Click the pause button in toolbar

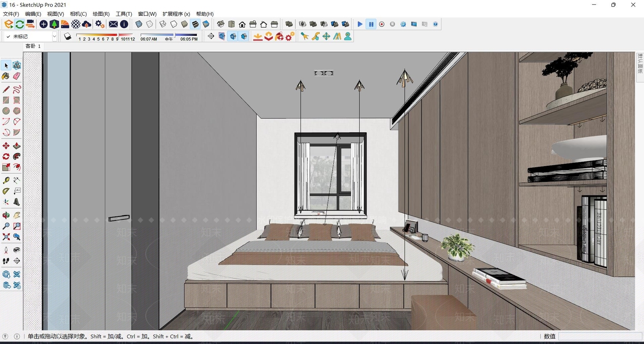pyautogui.click(x=371, y=24)
